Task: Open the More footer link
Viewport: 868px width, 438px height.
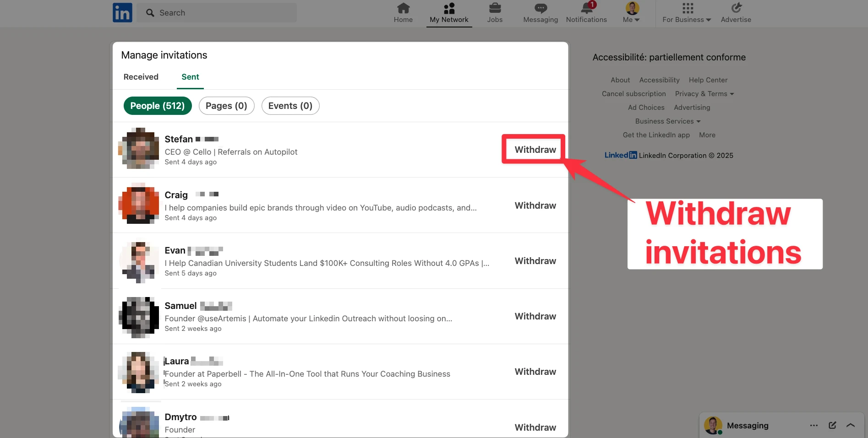Action: (x=707, y=135)
